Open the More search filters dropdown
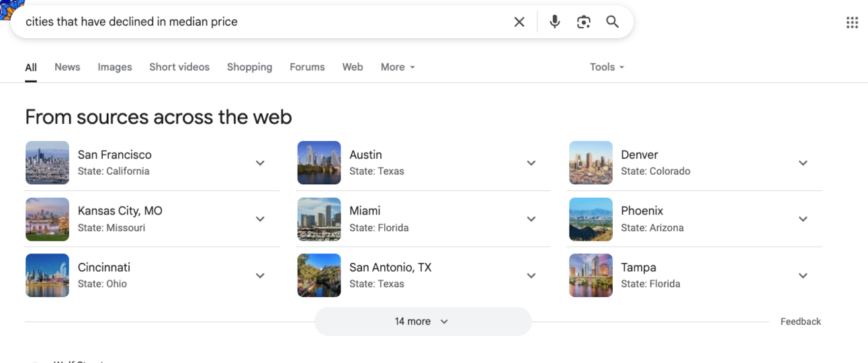 [398, 67]
